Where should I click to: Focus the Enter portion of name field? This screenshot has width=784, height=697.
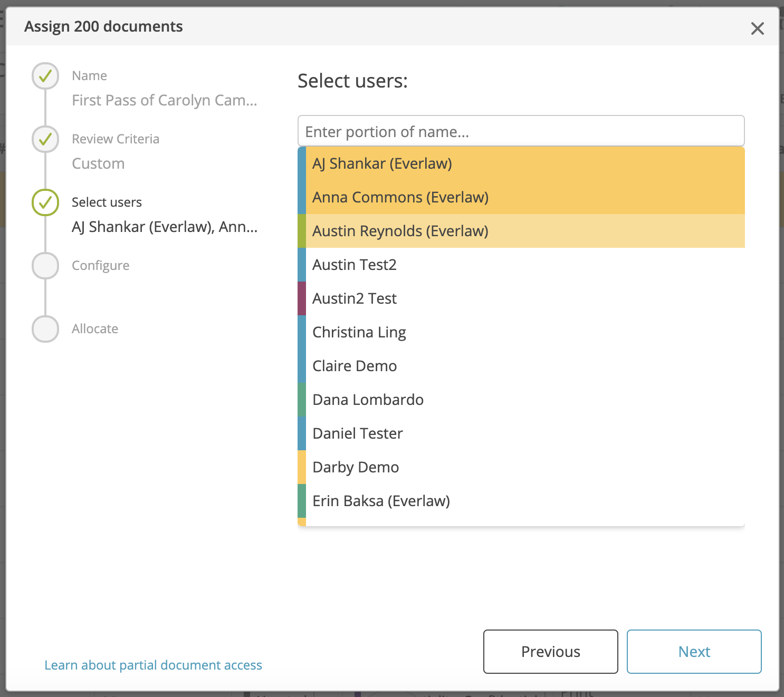[521, 131]
